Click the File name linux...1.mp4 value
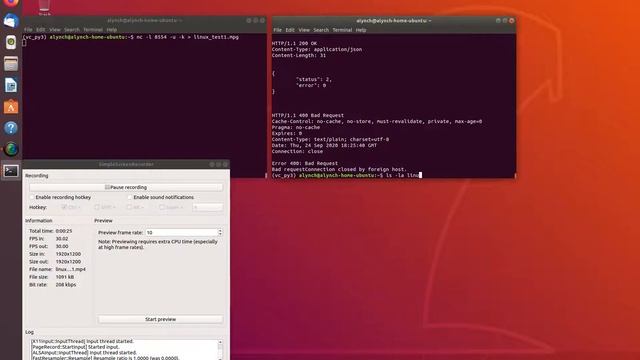The height and width of the screenshot is (360, 640). pos(71,269)
